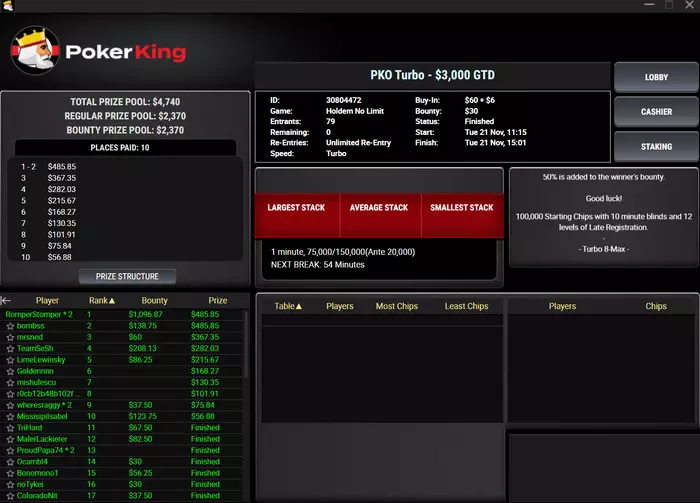Toggle favorite star for MalerLackierer
Image resolution: width=700 pixels, height=503 pixels.
click(10, 439)
